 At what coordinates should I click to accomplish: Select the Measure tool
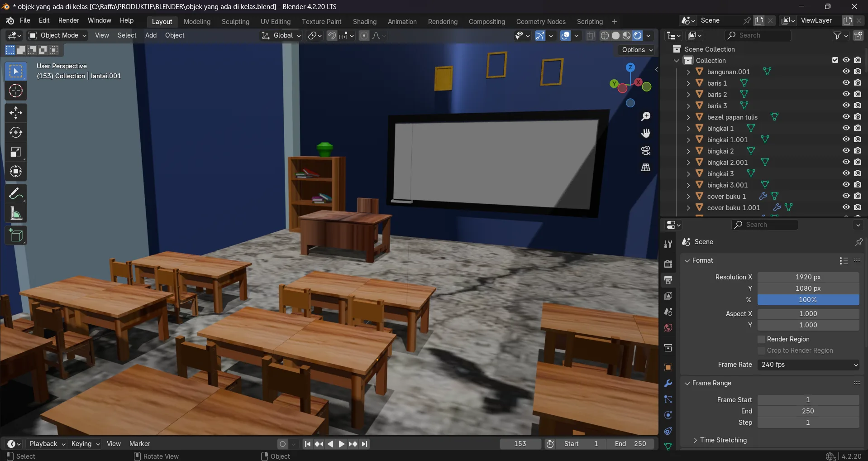coord(16,213)
